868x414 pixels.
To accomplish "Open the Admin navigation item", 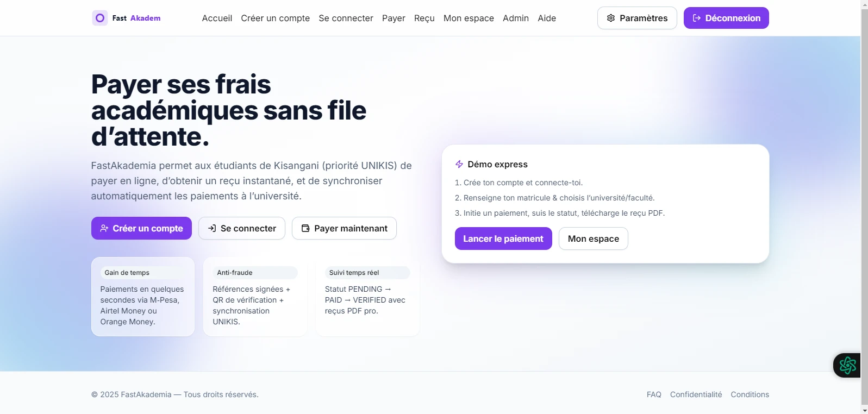I will 515,18.
